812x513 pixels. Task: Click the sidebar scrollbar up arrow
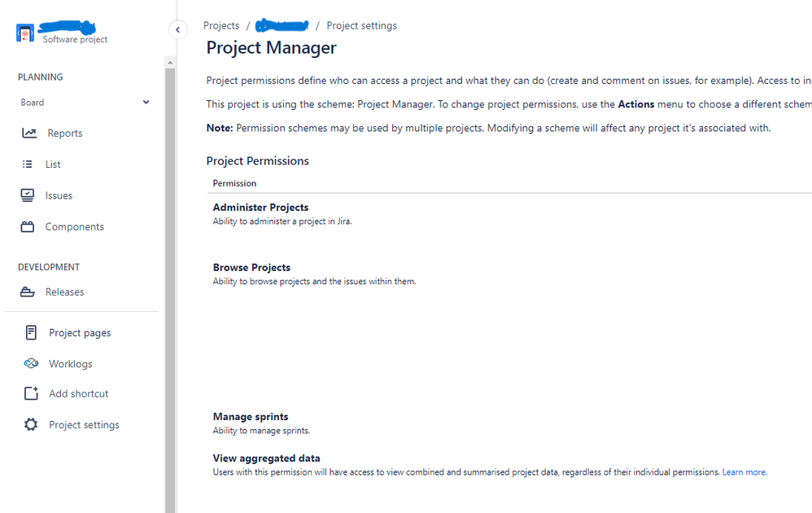170,63
